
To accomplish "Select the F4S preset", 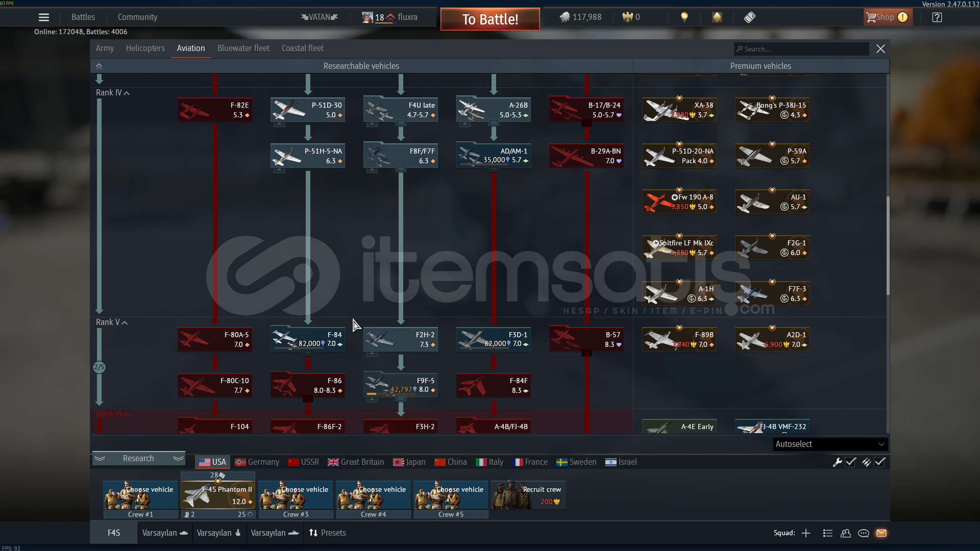I will 114,533.
